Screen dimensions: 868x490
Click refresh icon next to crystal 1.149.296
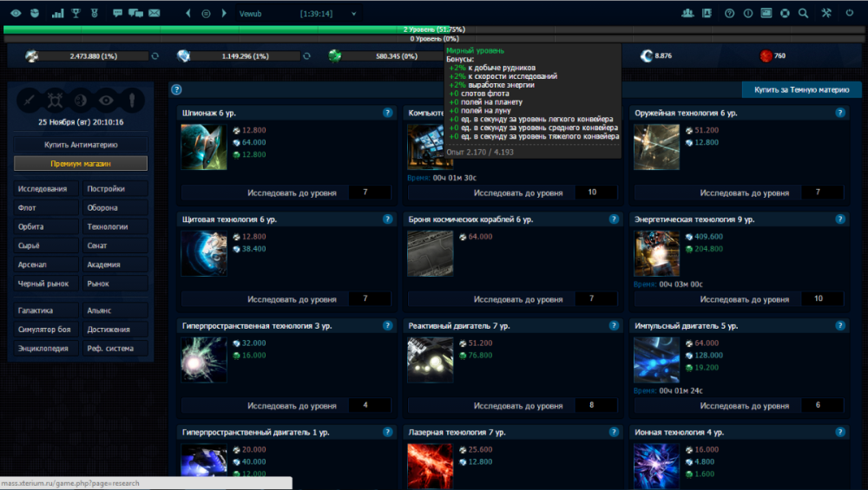[306, 56]
